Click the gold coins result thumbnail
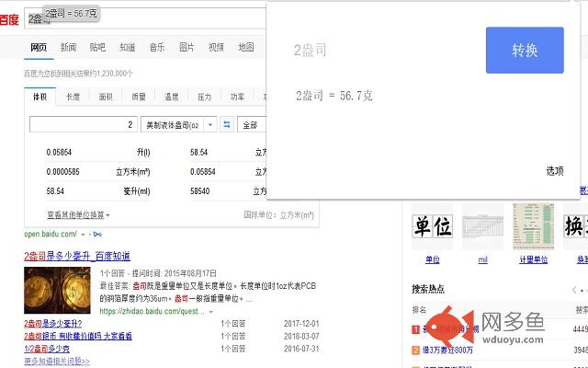Screen dimensions: 588x368 57,291
